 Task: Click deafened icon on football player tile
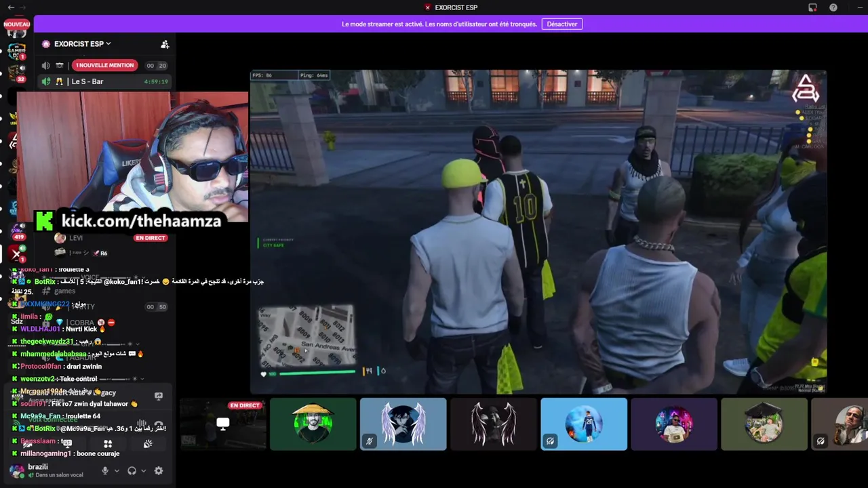pyautogui.click(x=550, y=441)
